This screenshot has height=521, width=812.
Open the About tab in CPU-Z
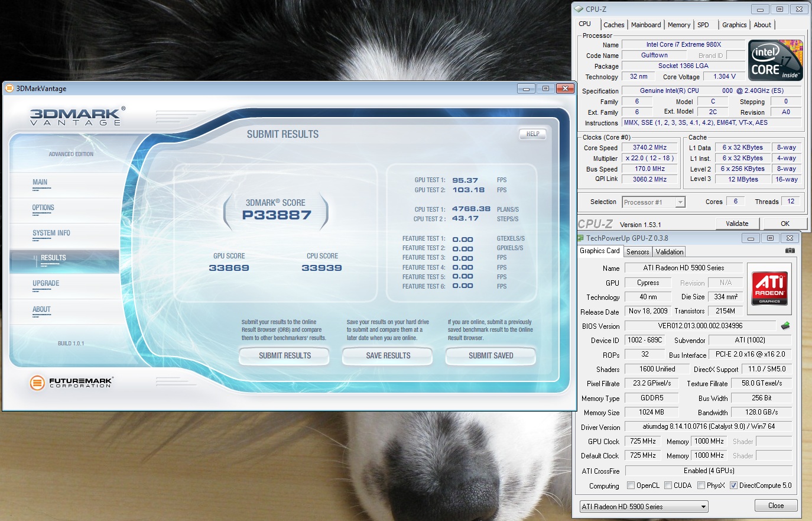(762, 25)
